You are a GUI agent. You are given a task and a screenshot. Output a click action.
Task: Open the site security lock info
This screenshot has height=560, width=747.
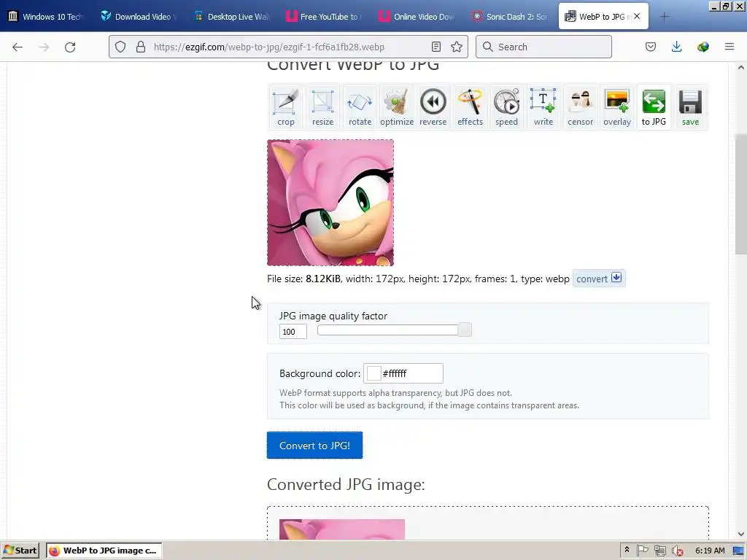click(141, 47)
